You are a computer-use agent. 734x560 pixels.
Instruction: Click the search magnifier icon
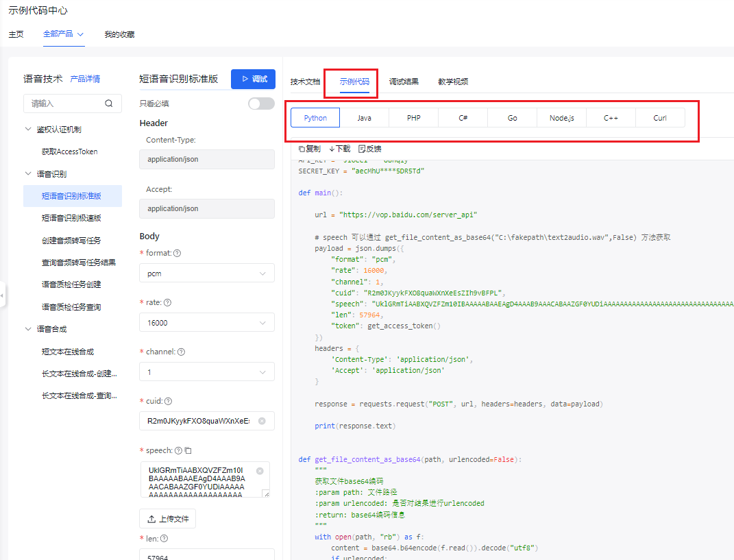click(x=108, y=104)
